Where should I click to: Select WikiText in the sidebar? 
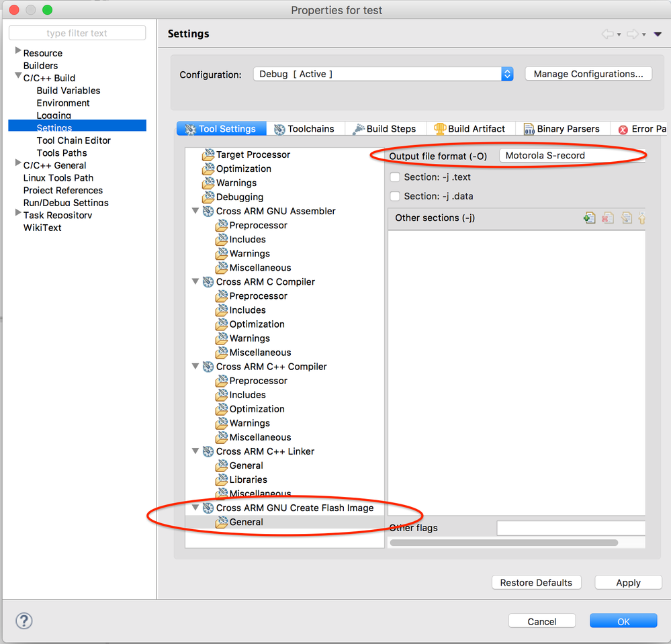pyautogui.click(x=42, y=228)
